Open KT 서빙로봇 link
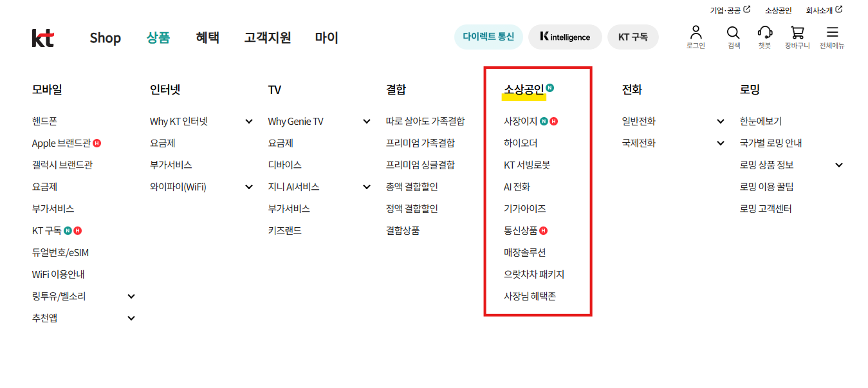The height and width of the screenshot is (388, 868). pyautogui.click(x=527, y=165)
